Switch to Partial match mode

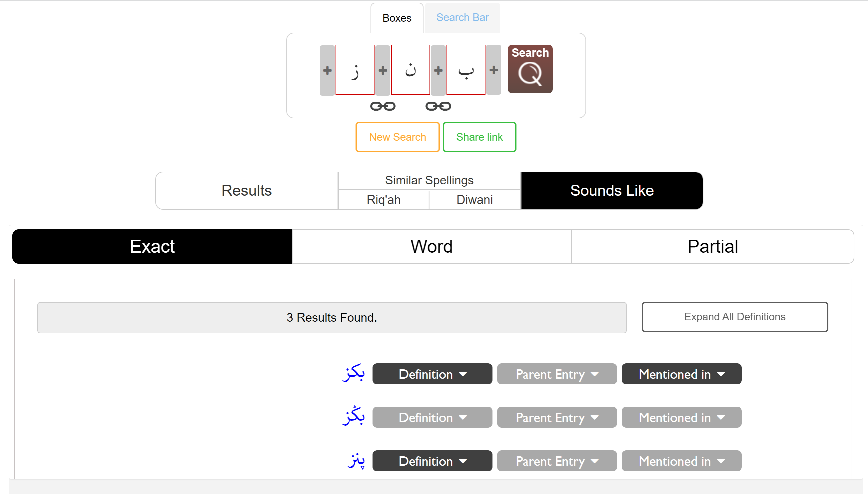tap(712, 247)
